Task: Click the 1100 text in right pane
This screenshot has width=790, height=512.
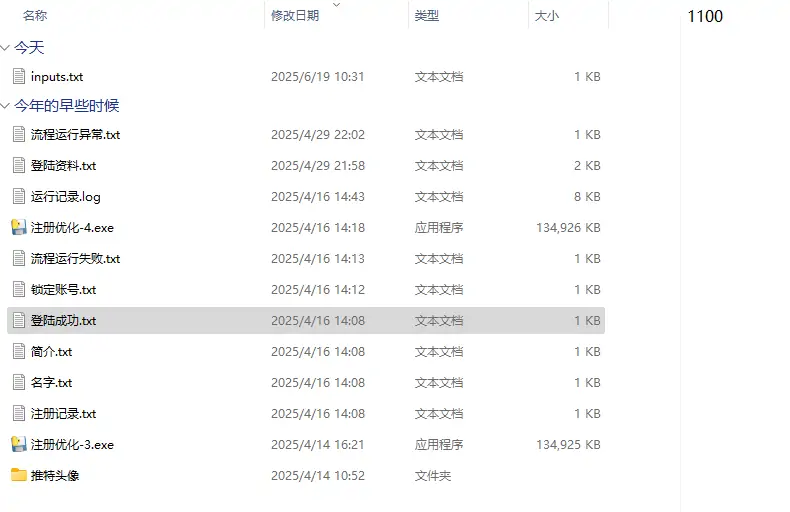Action: tap(705, 16)
